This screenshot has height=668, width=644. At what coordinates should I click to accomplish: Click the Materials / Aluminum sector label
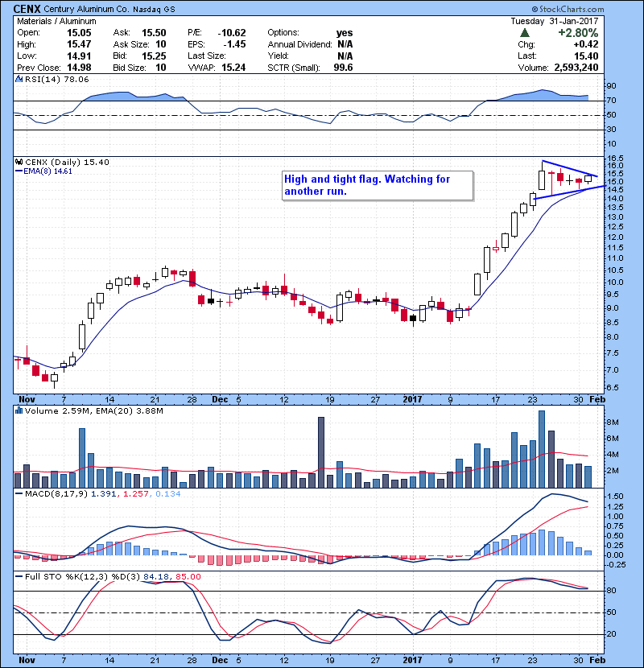pos(56,21)
